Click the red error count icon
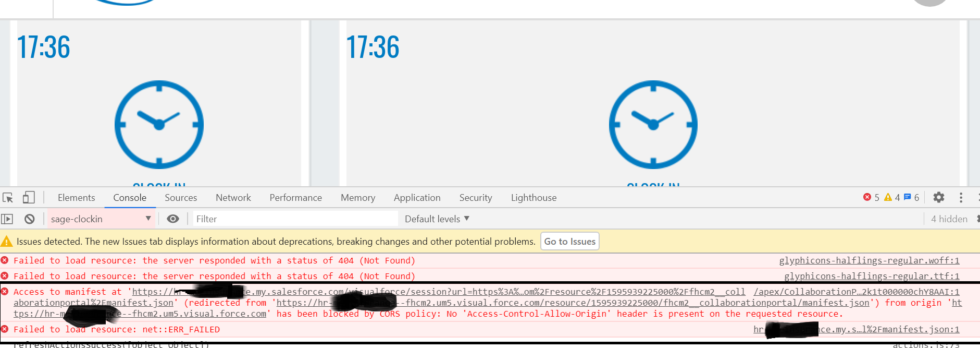Screen dimensions: 980x348 [x=867, y=197]
